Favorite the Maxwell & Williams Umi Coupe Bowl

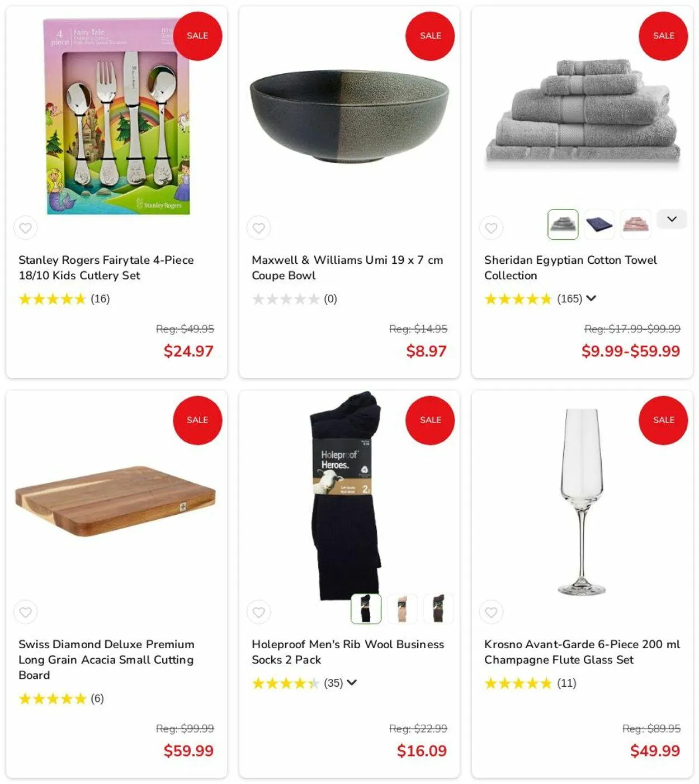pos(258,228)
